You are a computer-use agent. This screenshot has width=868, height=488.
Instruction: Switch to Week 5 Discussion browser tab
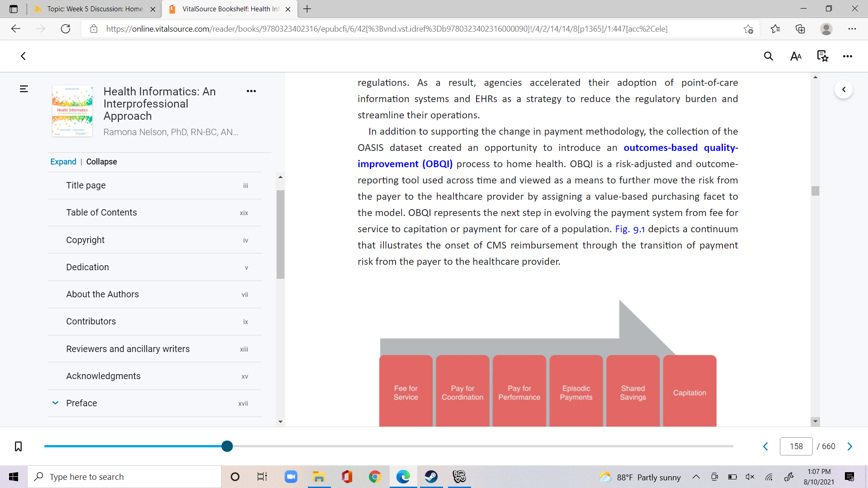click(x=95, y=9)
